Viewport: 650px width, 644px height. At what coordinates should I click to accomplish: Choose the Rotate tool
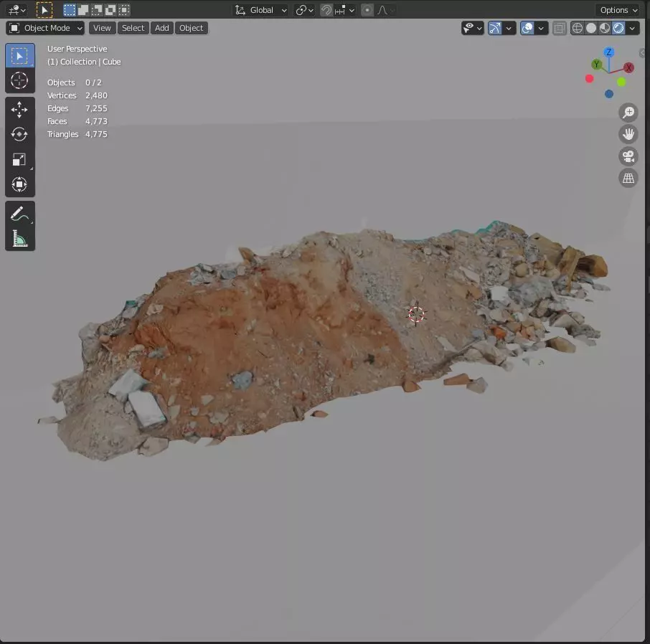(20, 134)
